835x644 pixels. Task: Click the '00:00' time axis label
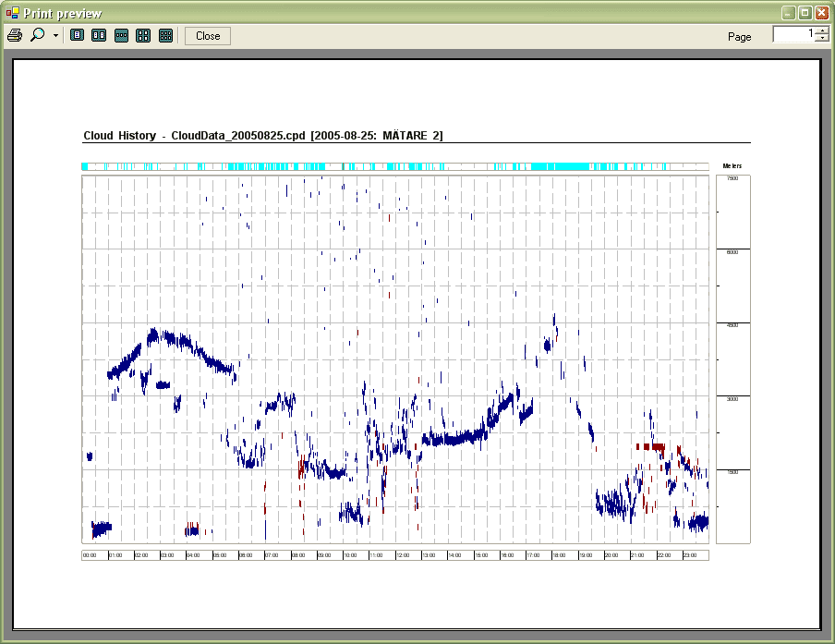pyautogui.click(x=90, y=555)
